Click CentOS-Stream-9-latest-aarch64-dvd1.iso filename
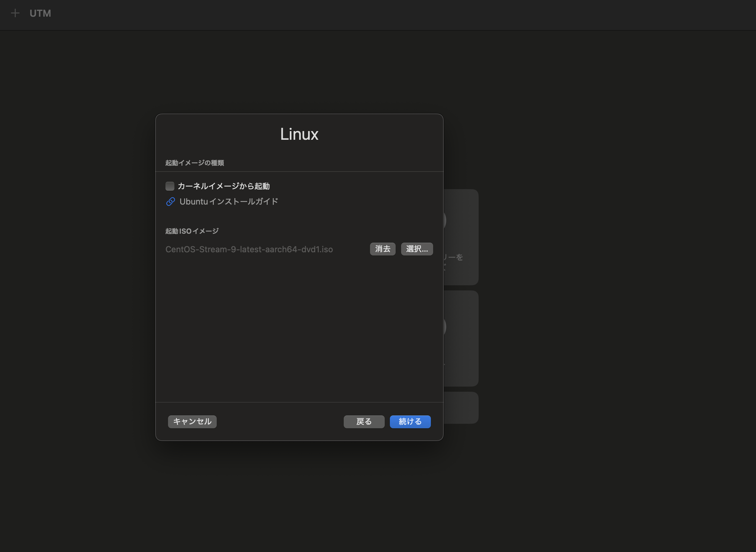756x552 pixels. click(249, 249)
